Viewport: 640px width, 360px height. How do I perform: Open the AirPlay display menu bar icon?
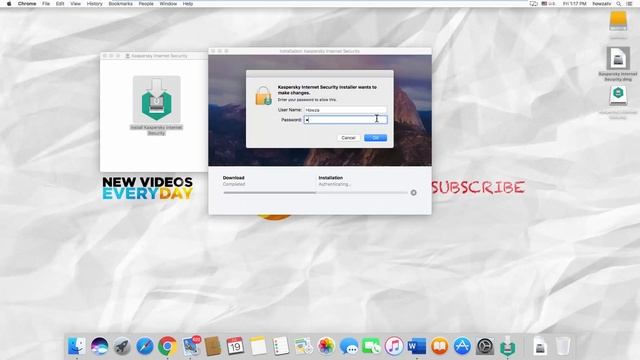(x=533, y=4)
